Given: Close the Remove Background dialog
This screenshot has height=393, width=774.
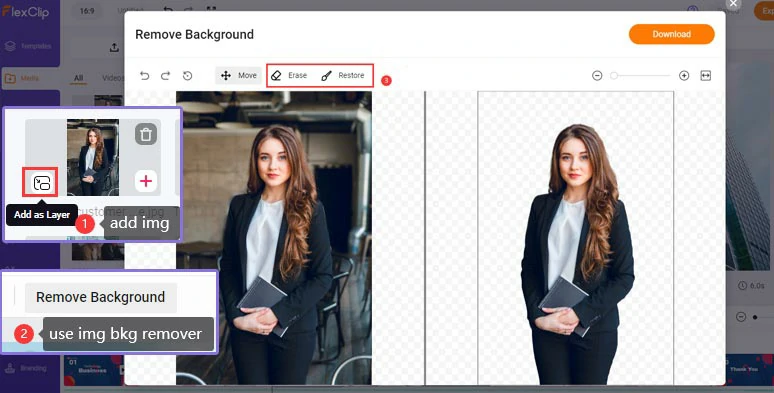Looking at the screenshot, I should click(734, 3).
